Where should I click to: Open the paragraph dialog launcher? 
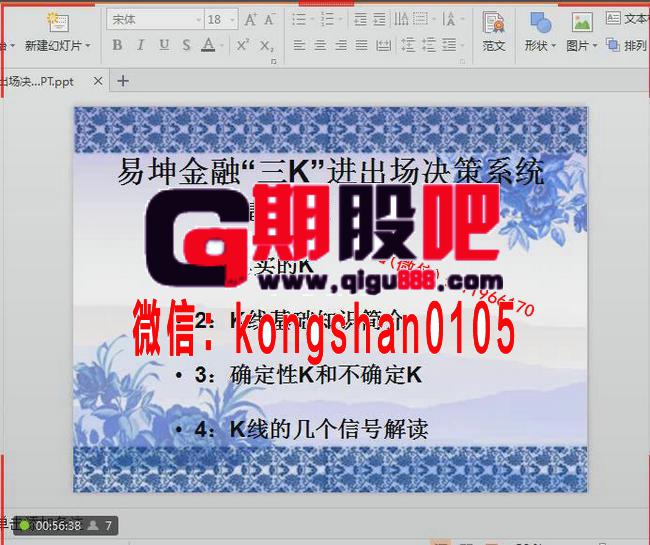point(463,61)
